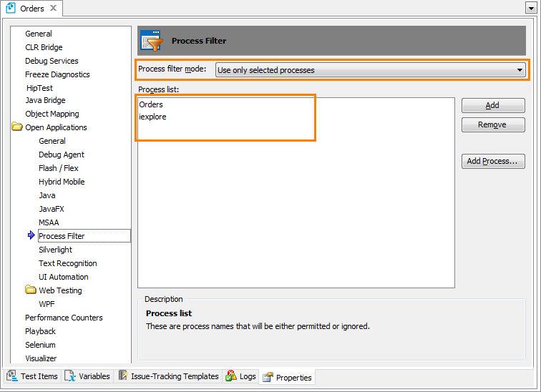The height and width of the screenshot is (392, 541).
Task: Click the Orders tab project icon
Action: coord(11,8)
